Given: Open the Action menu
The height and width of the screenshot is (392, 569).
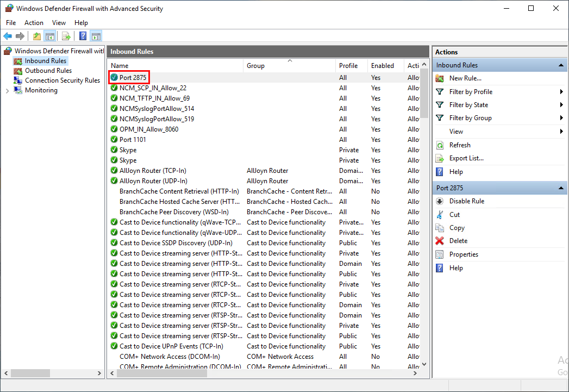Looking at the screenshot, I should coord(34,23).
